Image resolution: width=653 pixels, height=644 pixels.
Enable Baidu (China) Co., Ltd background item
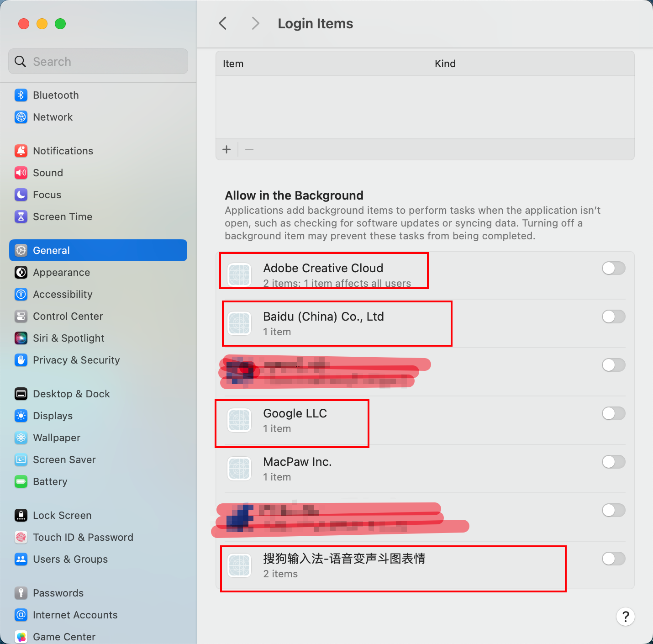[x=614, y=317]
